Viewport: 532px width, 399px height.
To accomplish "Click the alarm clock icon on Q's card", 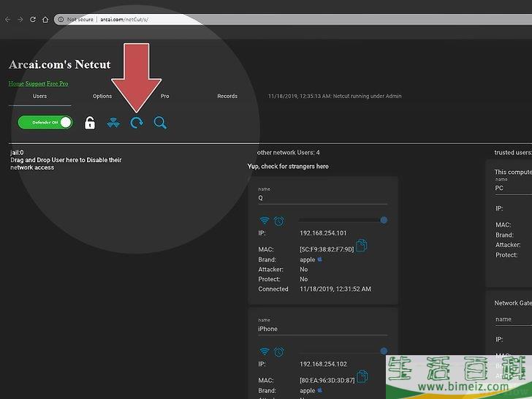I will coord(279,221).
